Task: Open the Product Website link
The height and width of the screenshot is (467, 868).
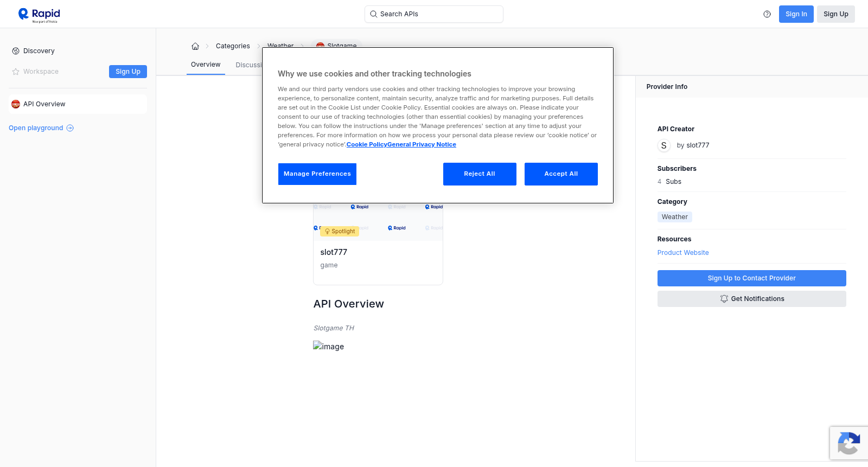Action: (x=683, y=253)
